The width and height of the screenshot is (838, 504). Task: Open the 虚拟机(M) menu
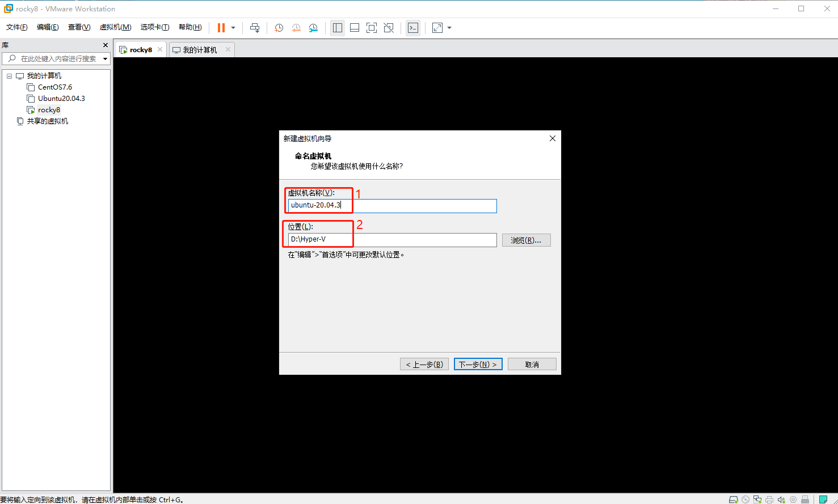[x=115, y=27]
